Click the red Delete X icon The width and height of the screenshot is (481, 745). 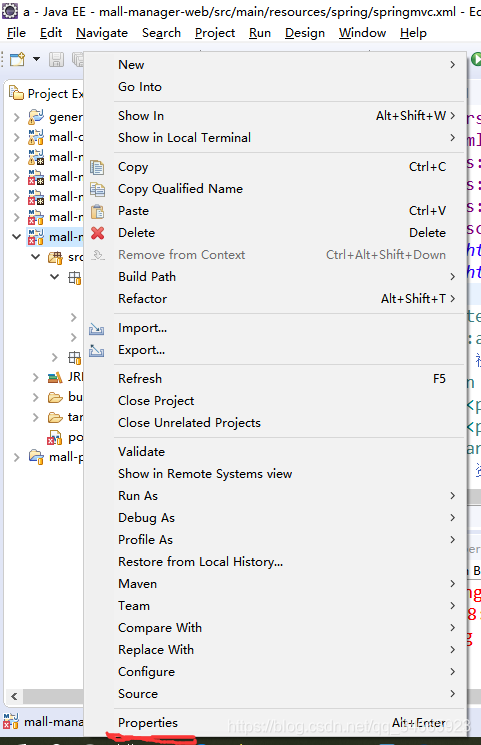[97, 233]
